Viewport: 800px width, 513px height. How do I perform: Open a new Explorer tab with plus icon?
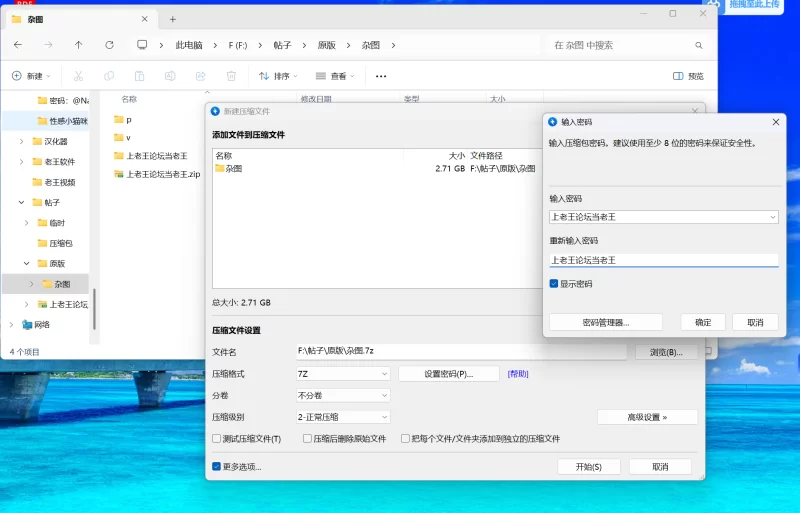point(172,19)
